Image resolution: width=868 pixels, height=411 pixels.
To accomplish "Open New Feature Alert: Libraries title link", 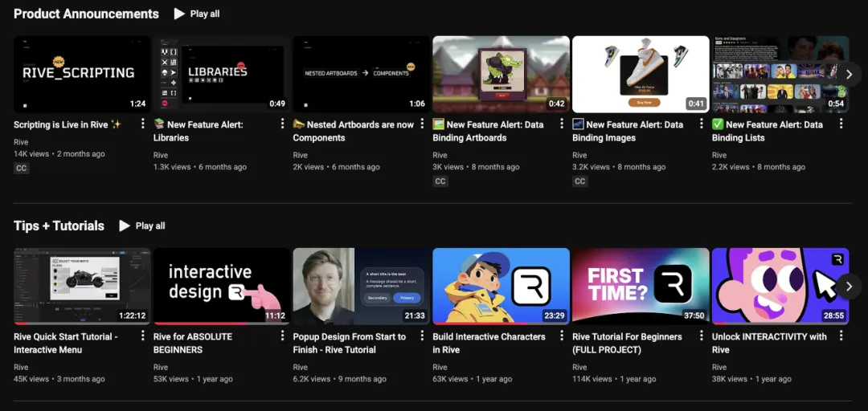I will [199, 131].
